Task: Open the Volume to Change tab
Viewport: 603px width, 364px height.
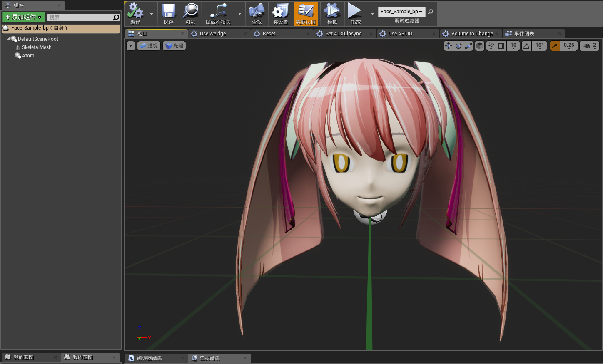Action: pos(471,34)
